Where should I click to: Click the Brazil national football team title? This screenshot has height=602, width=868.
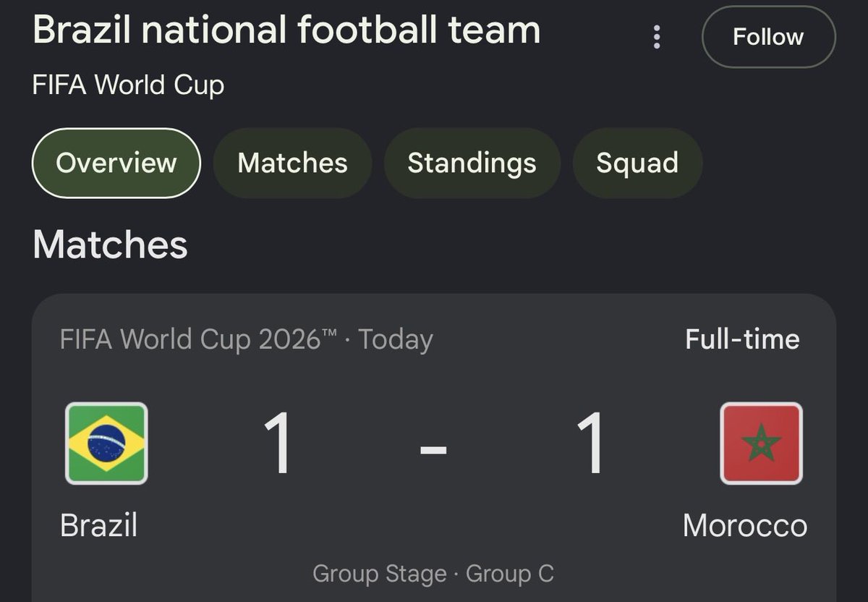click(286, 30)
